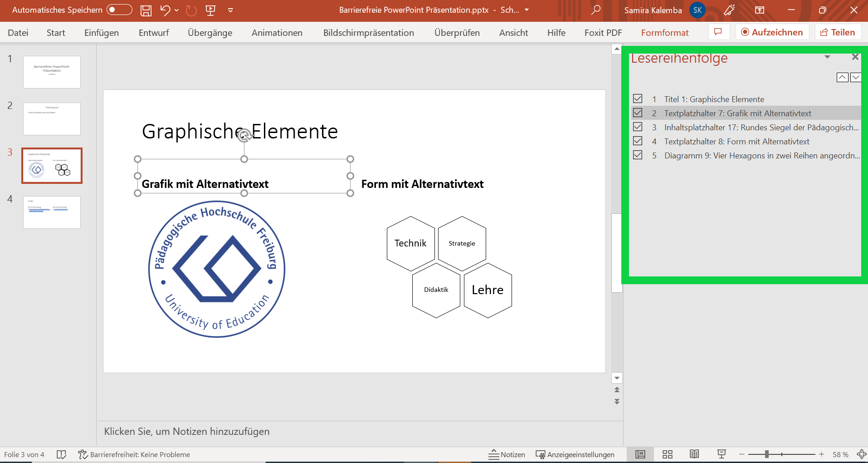Select 'Textplatzhalter 8: Form mit Alternativtext' row
This screenshot has width=868, height=463.
[746, 141]
